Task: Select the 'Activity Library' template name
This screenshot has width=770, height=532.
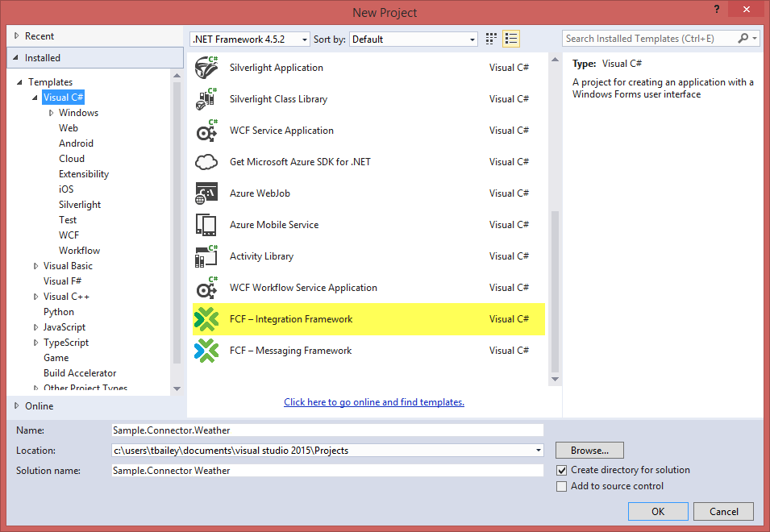Action: pyautogui.click(x=262, y=256)
